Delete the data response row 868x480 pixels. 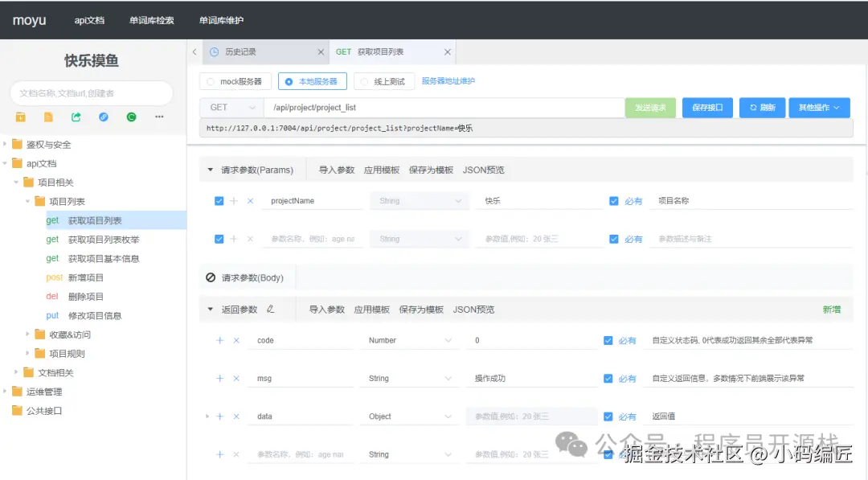(236, 416)
